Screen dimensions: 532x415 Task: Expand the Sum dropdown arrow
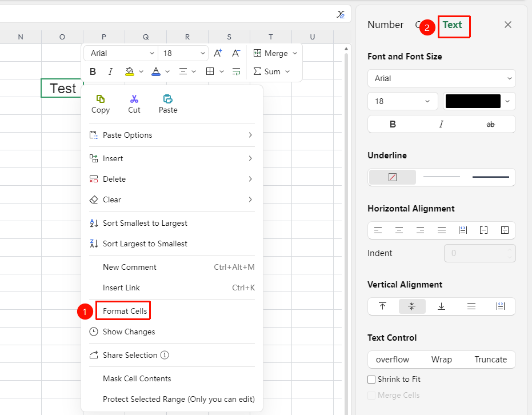coord(287,71)
